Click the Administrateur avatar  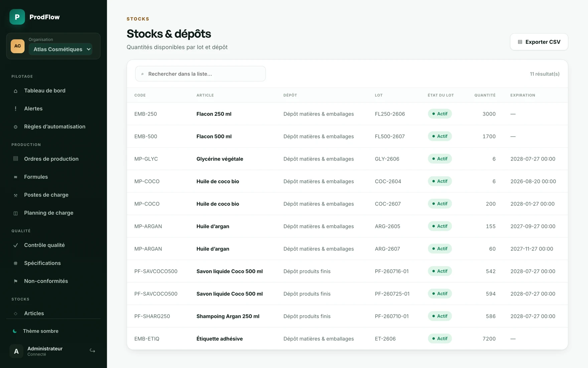[x=16, y=351]
